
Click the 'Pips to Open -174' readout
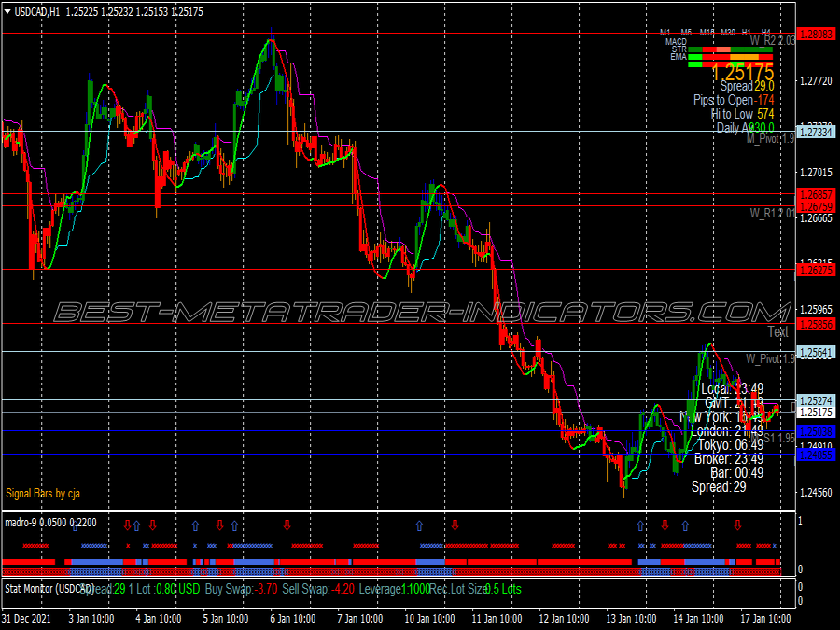point(734,100)
